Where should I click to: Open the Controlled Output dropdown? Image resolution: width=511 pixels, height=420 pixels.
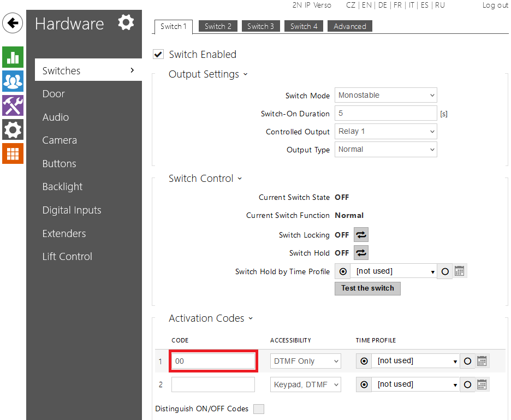coord(385,131)
